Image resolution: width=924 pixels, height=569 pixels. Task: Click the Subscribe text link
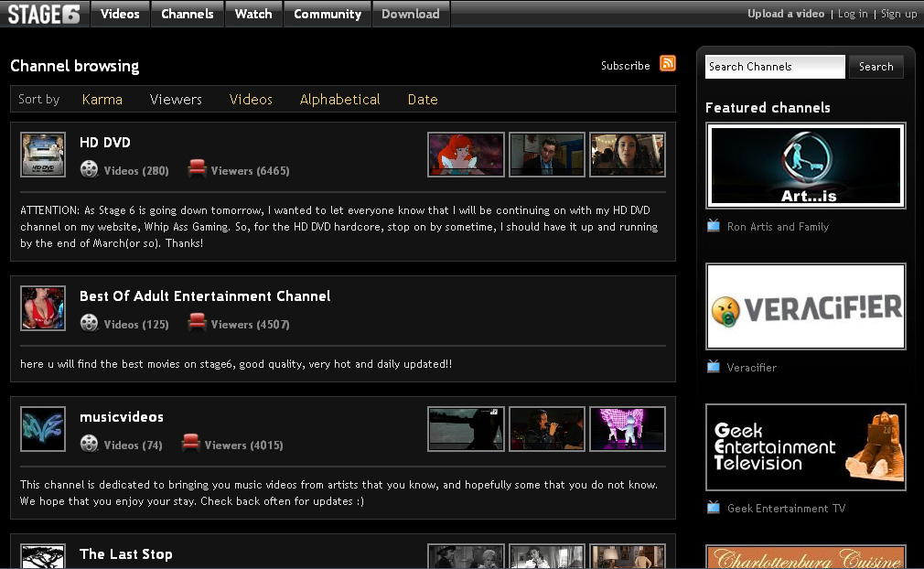point(625,65)
